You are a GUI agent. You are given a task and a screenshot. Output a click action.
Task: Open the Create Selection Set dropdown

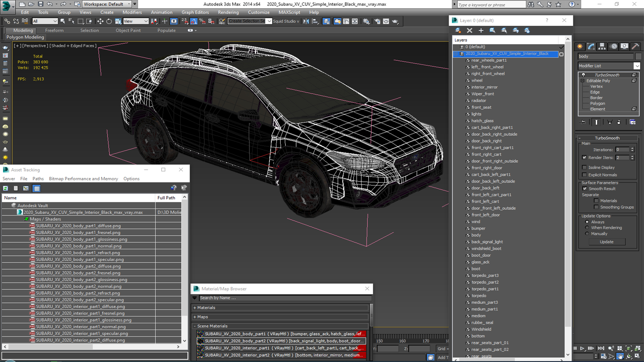pos(269,21)
